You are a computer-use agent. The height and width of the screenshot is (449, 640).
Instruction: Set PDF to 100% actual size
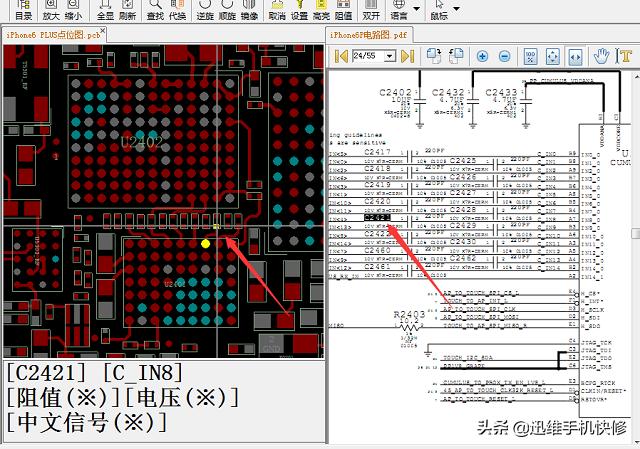click(530, 56)
